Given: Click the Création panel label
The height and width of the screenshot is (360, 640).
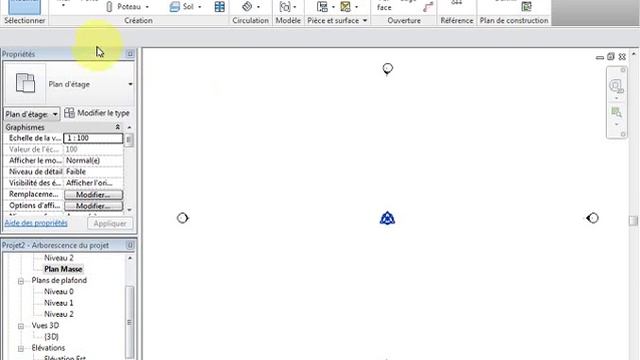Looking at the screenshot, I should click(x=138, y=20).
